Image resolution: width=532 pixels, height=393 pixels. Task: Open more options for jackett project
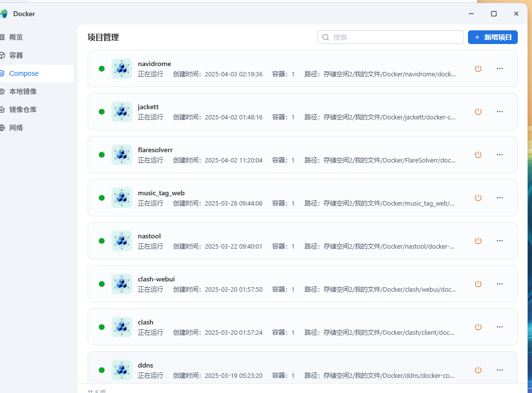(x=500, y=112)
